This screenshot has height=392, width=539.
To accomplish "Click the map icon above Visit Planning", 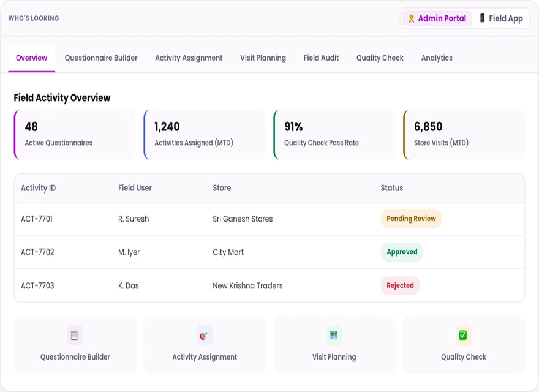I will click(334, 335).
